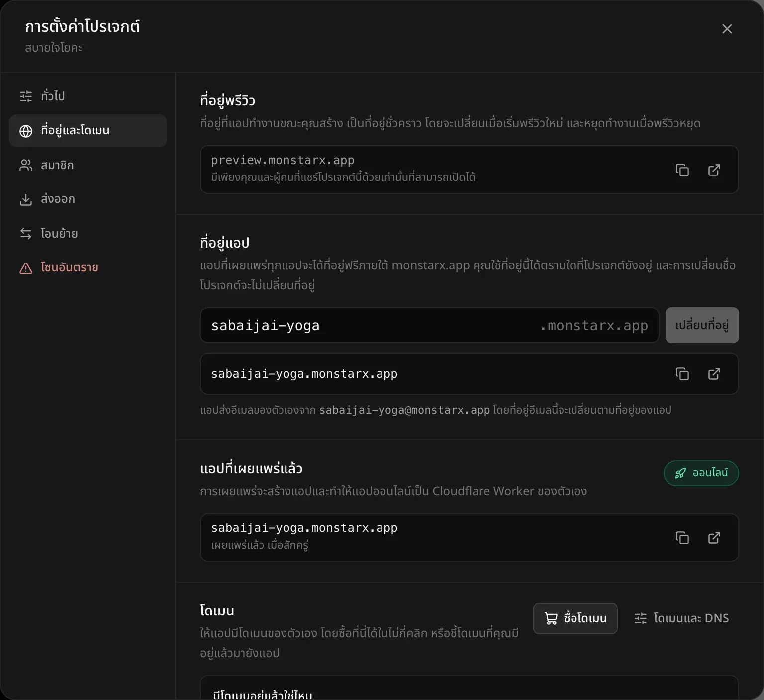Click the สบายใจโยคะ project name subtitle
The height and width of the screenshot is (700, 764).
click(x=54, y=48)
